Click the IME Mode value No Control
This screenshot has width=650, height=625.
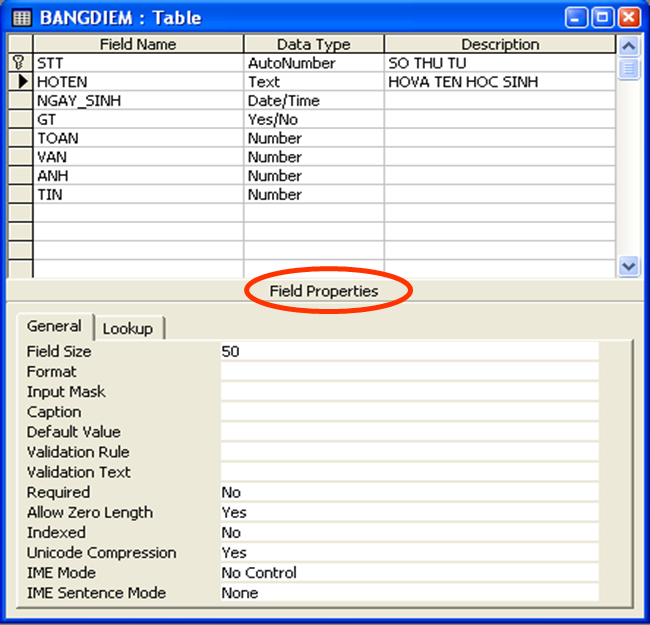tap(410, 572)
